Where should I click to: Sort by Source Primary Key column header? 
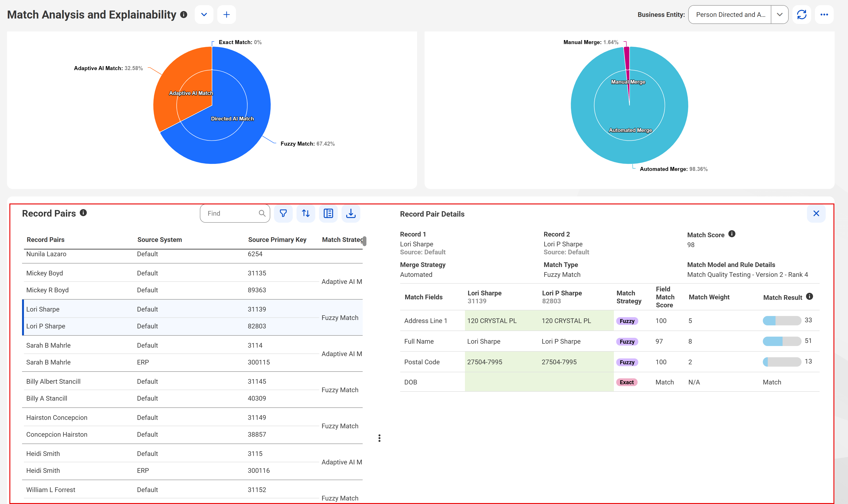(x=277, y=240)
